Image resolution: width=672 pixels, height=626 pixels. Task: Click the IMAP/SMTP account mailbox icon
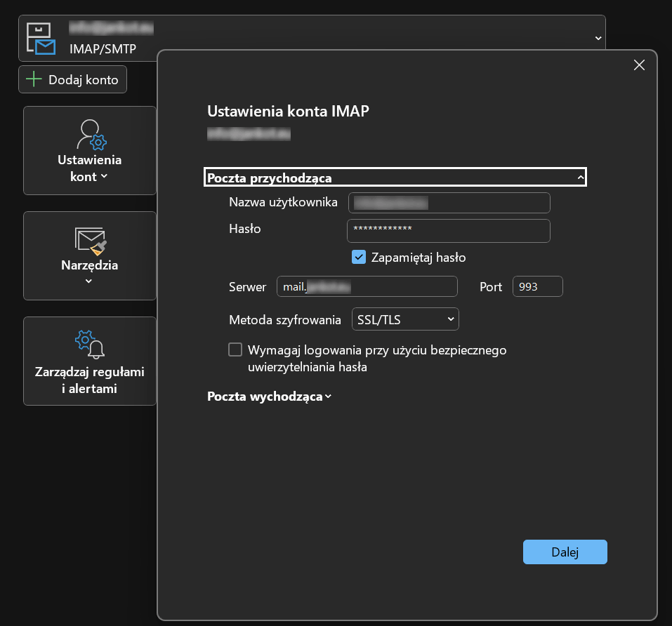(x=41, y=39)
